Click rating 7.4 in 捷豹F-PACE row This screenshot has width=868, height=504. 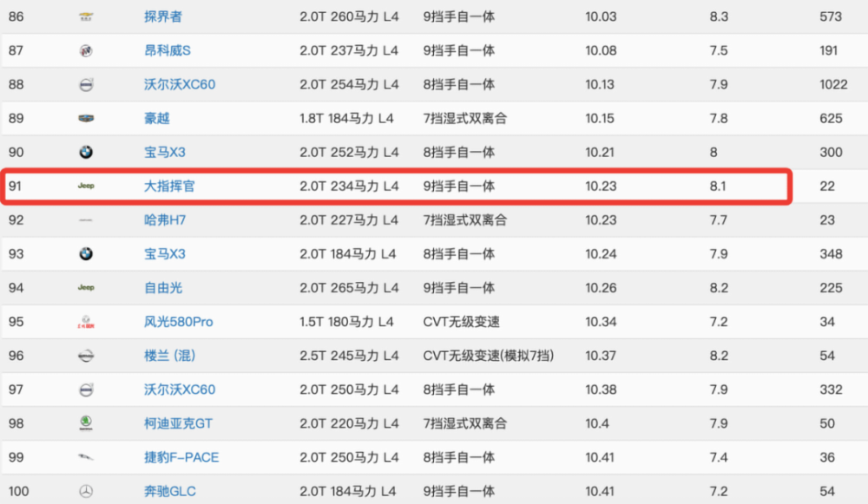pyautogui.click(x=719, y=457)
